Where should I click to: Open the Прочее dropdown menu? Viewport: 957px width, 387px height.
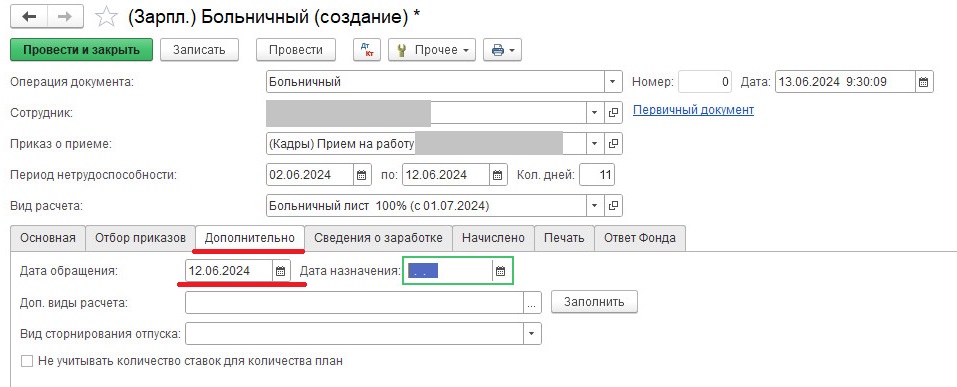pos(433,50)
